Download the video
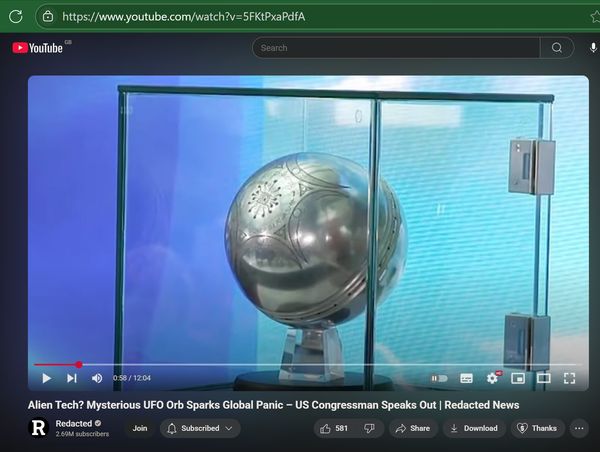This screenshot has height=452, width=600. 473,428
